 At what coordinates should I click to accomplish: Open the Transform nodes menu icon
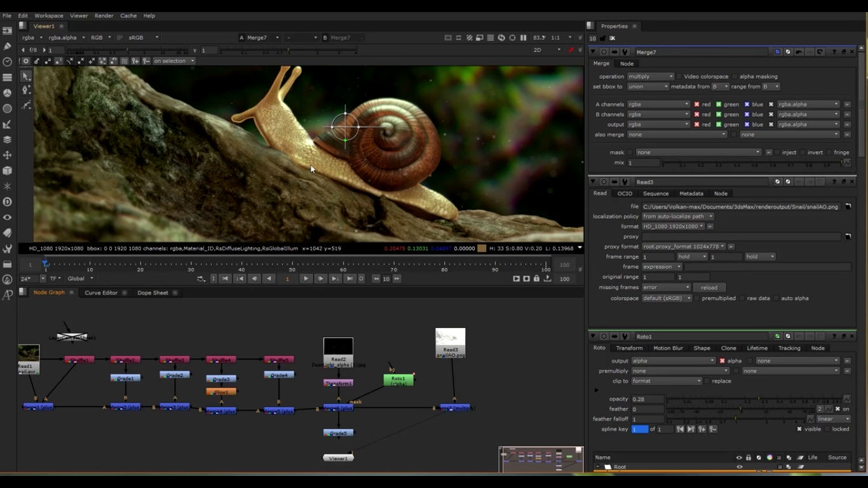[x=8, y=155]
